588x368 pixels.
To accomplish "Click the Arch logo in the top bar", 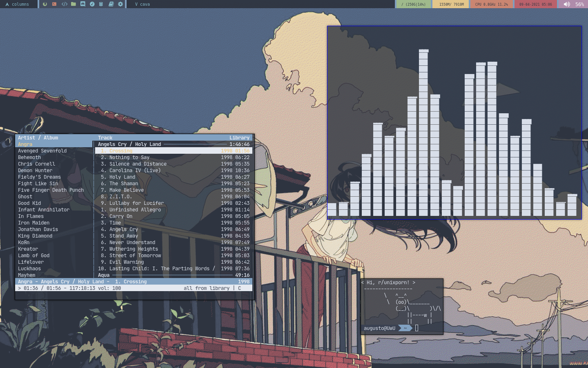I will point(7,4).
